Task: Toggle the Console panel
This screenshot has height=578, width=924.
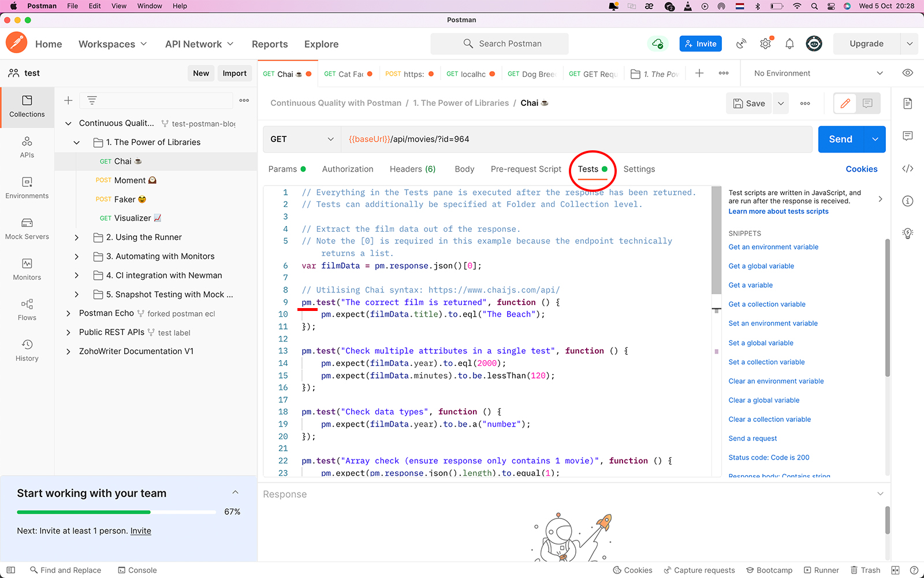Action: pyautogui.click(x=137, y=570)
